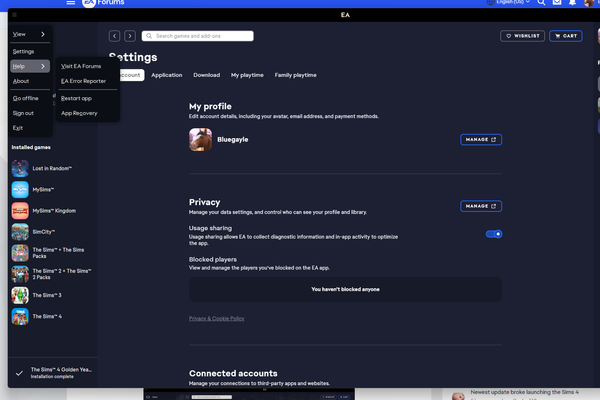
Task: Open the EA Forums language dropdown
Action: [509, 2]
